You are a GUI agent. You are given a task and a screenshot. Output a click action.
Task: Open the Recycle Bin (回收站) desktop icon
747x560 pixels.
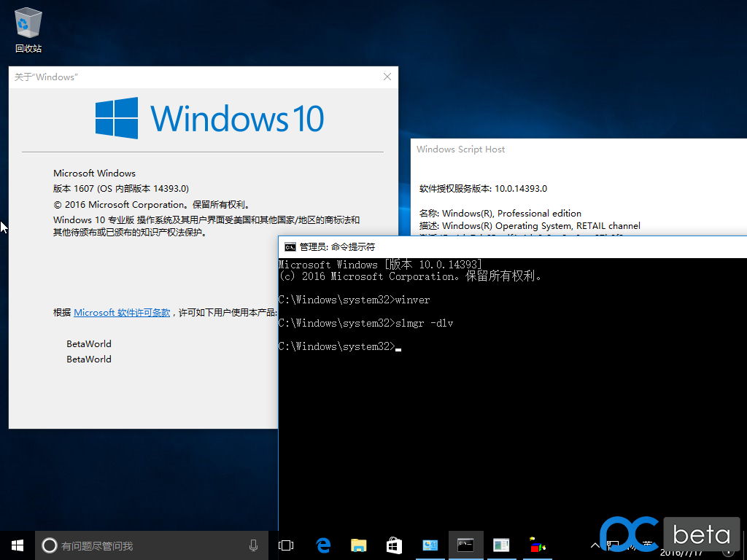point(28,29)
